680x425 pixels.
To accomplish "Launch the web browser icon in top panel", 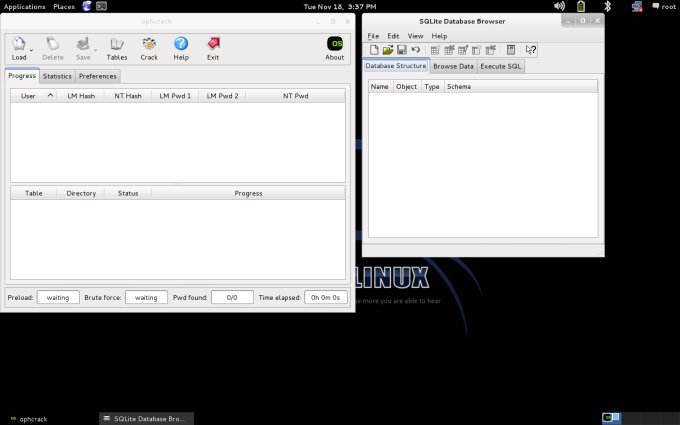I will click(x=87, y=6).
